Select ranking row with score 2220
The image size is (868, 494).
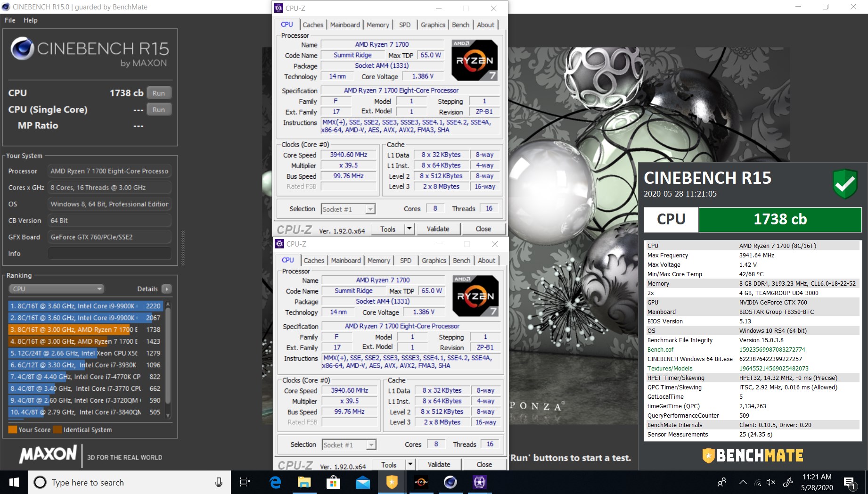85,306
